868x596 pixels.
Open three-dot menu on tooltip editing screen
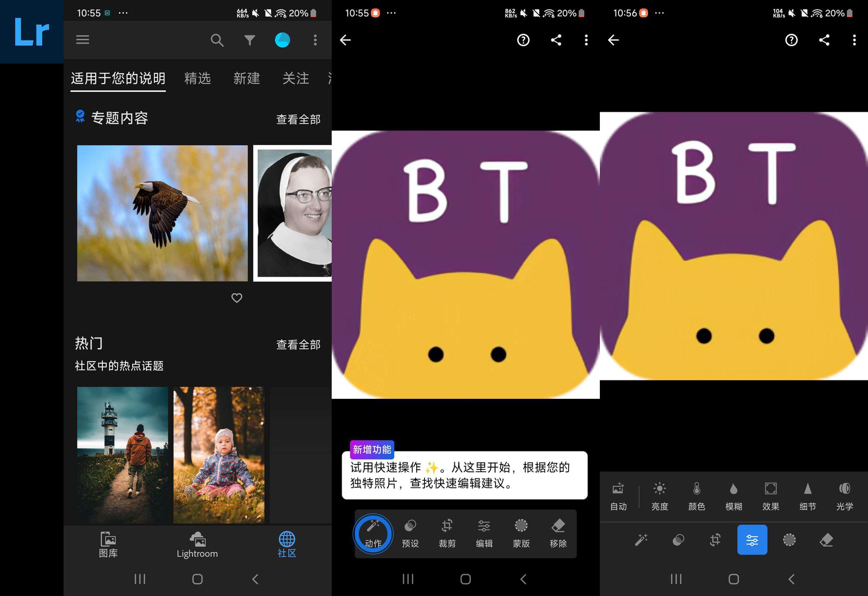[586, 40]
